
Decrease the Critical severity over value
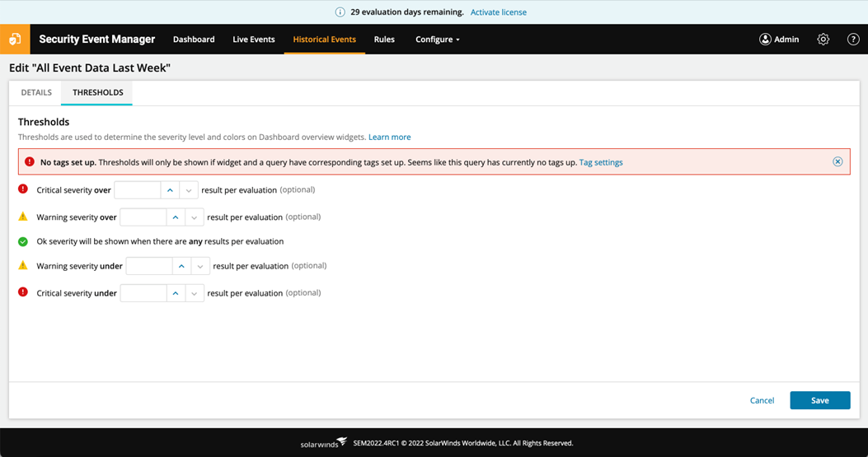(189, 189)
